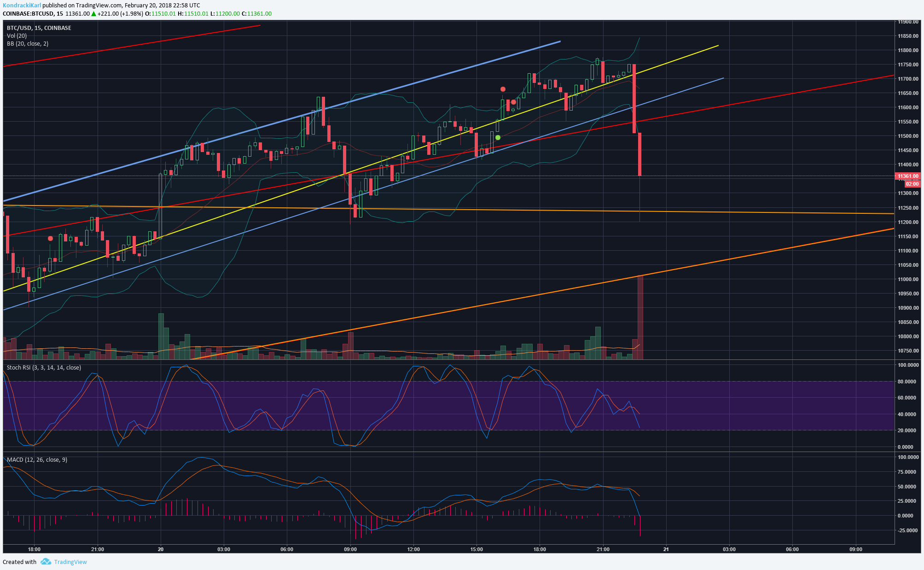The image size is (924, 570).
Task: Click the 20.0000 Stoch RSI axis label
Action: pos(906,430)
